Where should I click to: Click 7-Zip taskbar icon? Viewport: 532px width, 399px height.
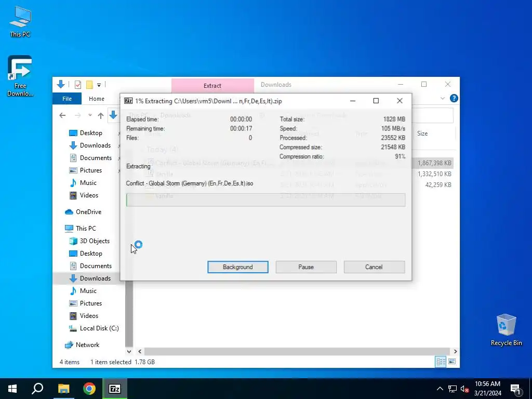pyautogui.click(x=115, y=389)
